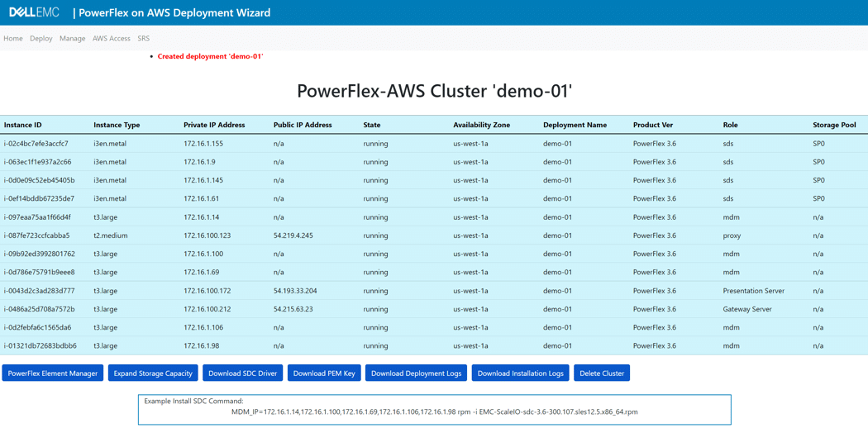868x428 pixels.
Task: Open the Deploy menu item
Action: coord(41,39)
